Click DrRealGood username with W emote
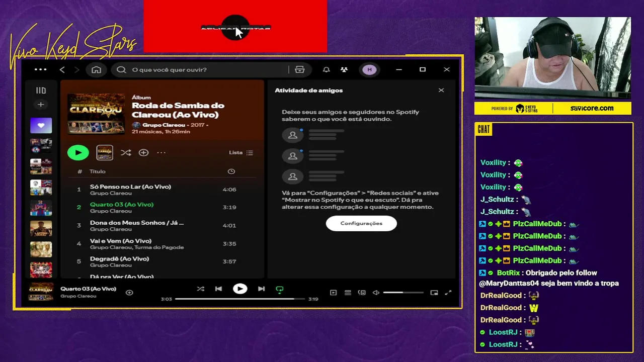 tap(501, 308)
